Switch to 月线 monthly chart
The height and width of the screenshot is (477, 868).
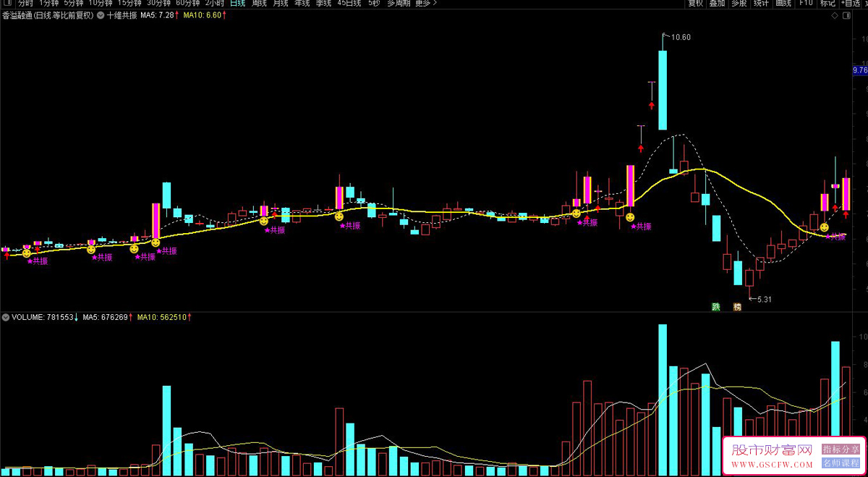280,3
